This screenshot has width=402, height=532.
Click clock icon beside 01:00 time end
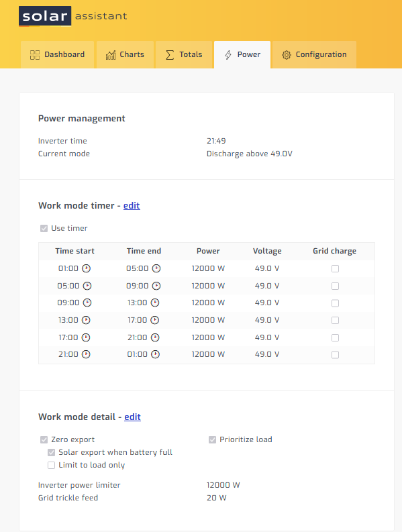pyautogui.click(x=155, y=354)
